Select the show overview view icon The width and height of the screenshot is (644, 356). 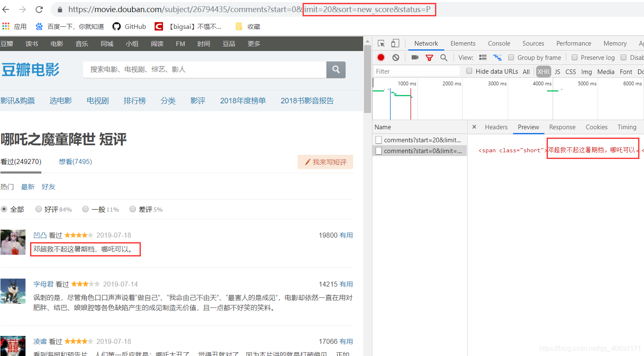coord(497,57)
